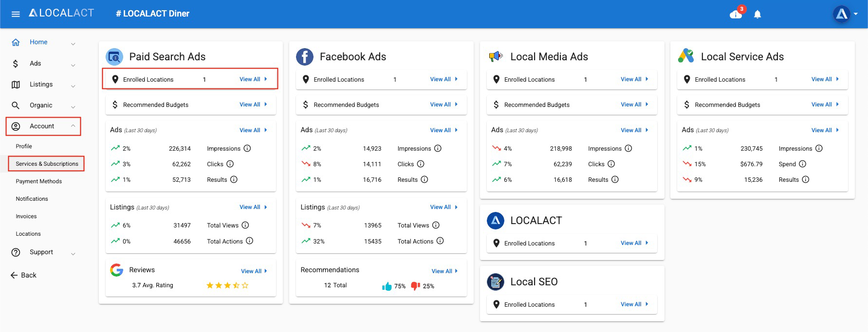Click the $676.79 spend value

(x=751, y=164)
